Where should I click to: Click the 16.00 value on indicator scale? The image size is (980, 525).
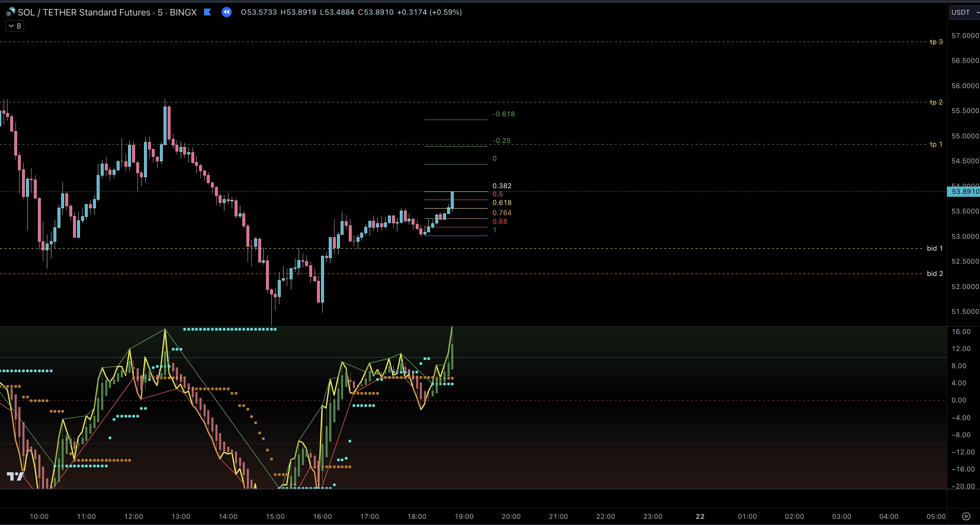[x=961, y=331]
